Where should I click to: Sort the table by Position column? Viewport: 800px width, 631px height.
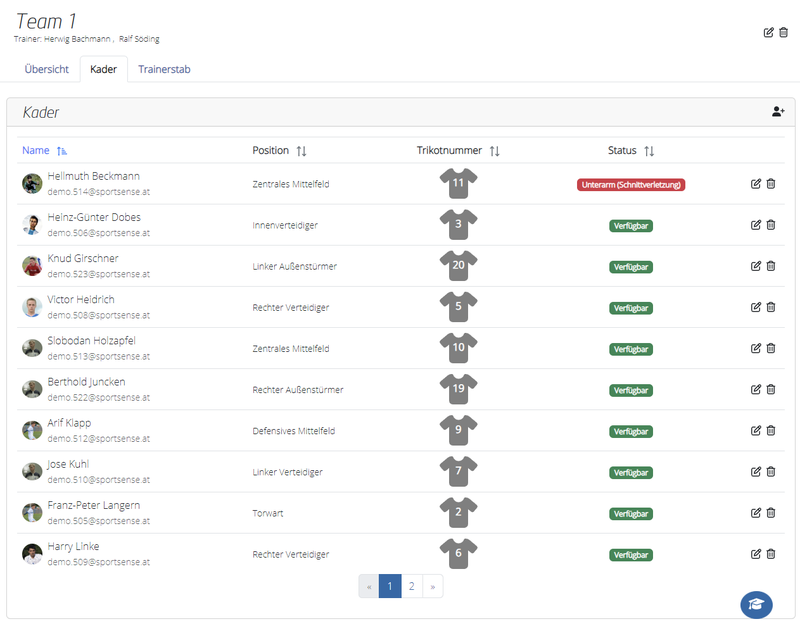(x=279, y=150)
